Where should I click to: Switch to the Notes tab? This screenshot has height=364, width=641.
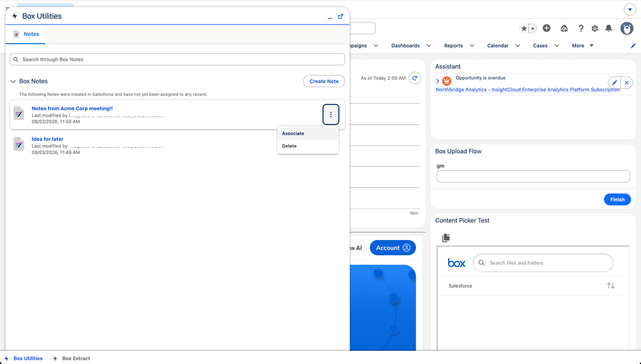pos(26,34)
